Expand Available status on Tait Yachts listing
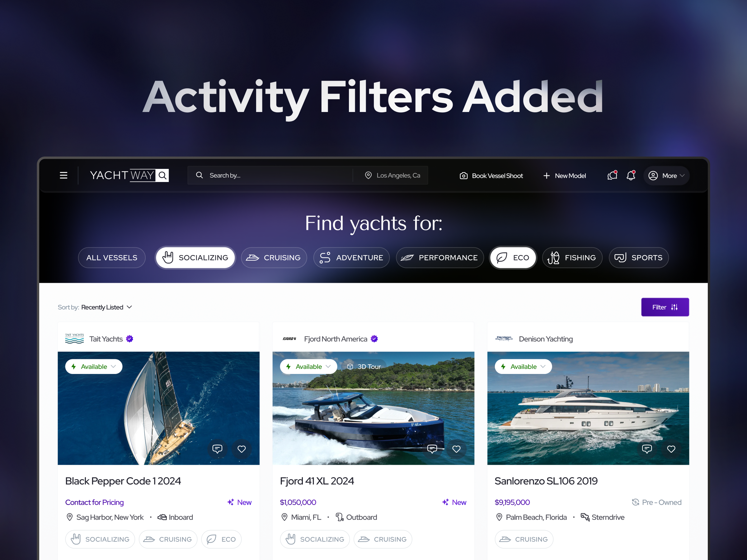This screenshot has width=747, height=560. pos(94,366)
